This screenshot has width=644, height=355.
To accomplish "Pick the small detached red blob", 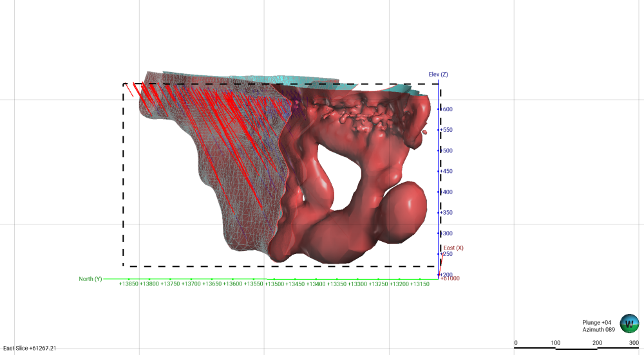I will (424, 132).
